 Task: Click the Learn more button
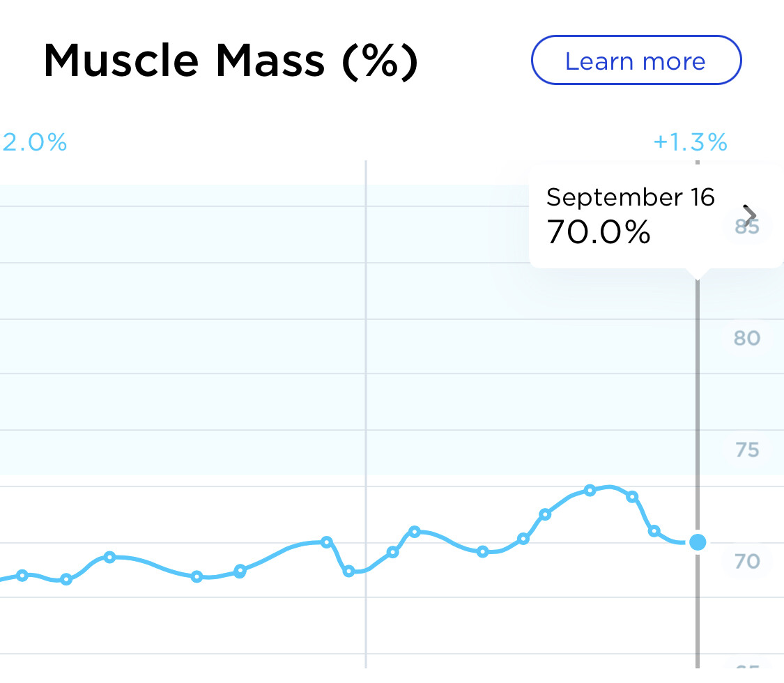(x=636, y=61)
